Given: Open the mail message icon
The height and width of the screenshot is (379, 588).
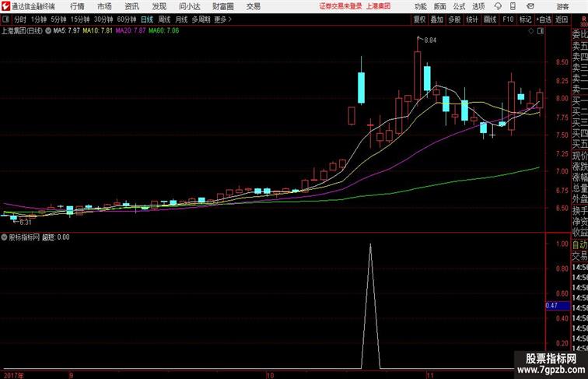Looking at the screenshot, I should point(530,6).
